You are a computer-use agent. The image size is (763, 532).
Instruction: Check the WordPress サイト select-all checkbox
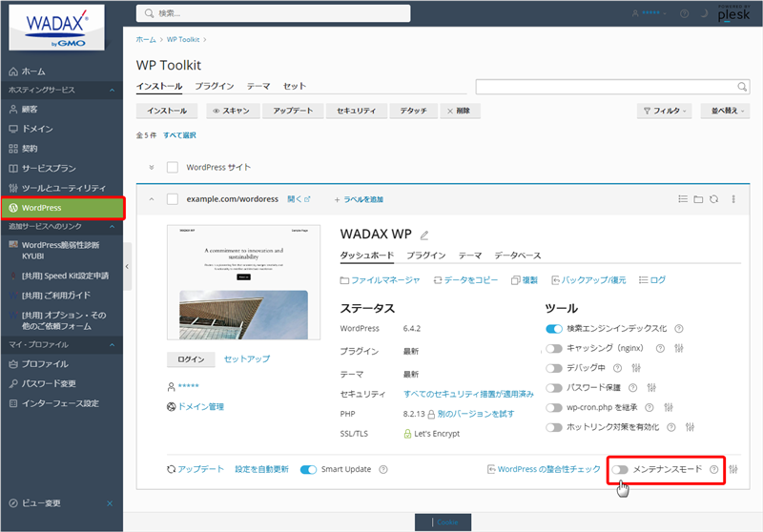(173, 167)
